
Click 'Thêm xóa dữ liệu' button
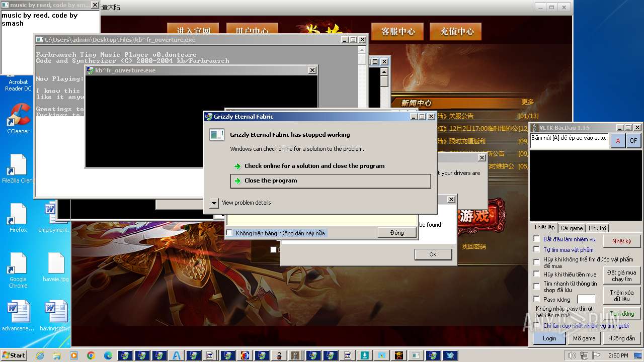click(x=622, y=296)
